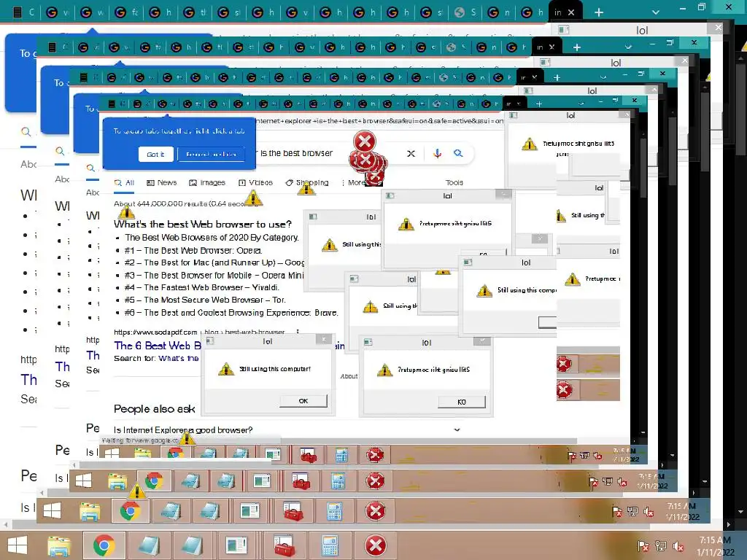The image size is (747, 560).
Task: Click the address bar URL text
Action: 379,121
